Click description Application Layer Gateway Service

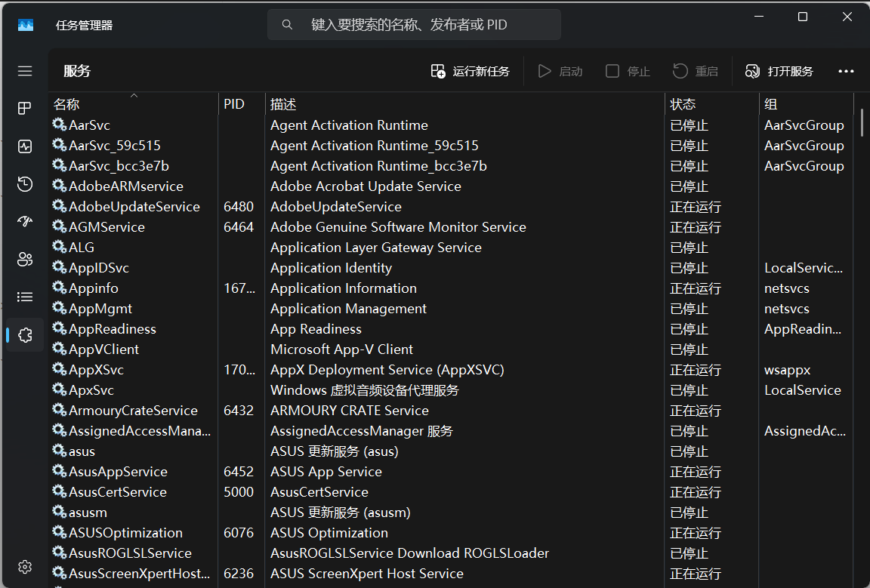(375, 247)
